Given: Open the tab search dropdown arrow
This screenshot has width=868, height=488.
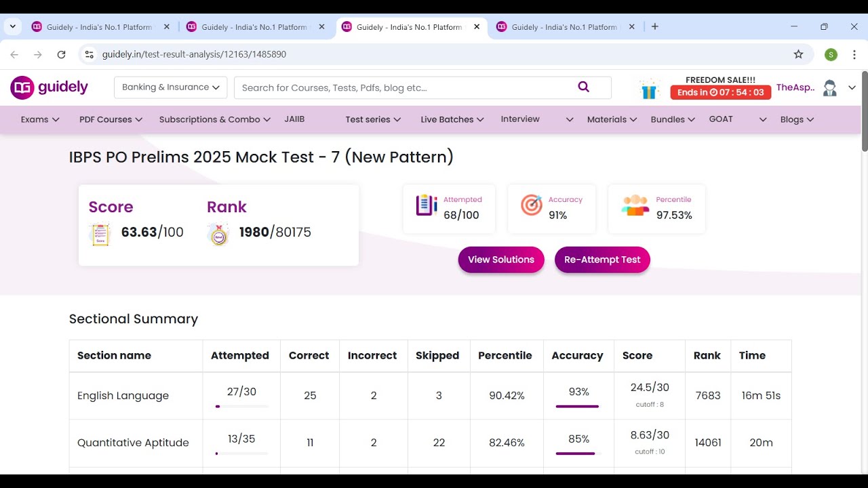Looking at the screenshot, I should tap(12, 27).
